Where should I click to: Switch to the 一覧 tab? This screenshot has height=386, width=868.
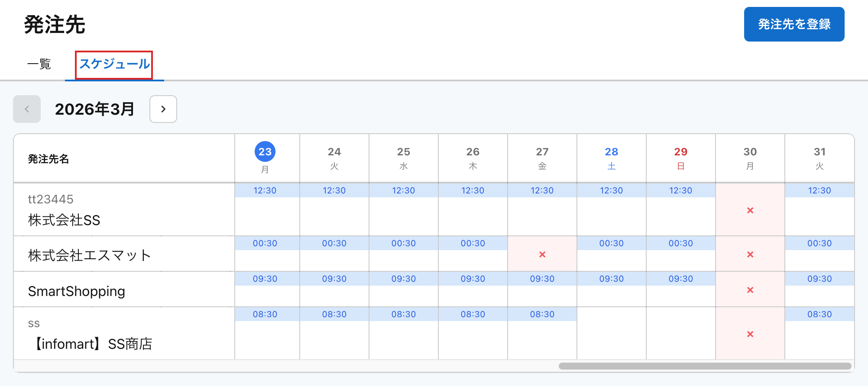pyautogui.click(x=39, y=64)
